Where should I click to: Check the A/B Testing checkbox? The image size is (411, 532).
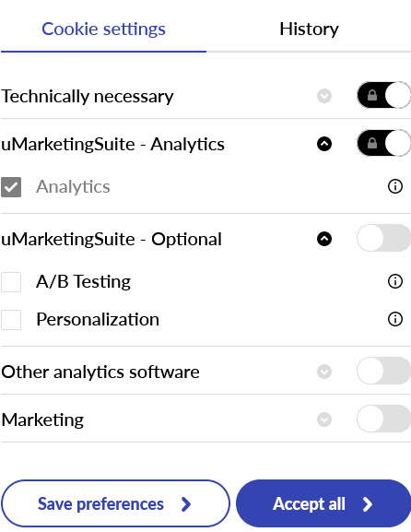[x=11, y=281]
